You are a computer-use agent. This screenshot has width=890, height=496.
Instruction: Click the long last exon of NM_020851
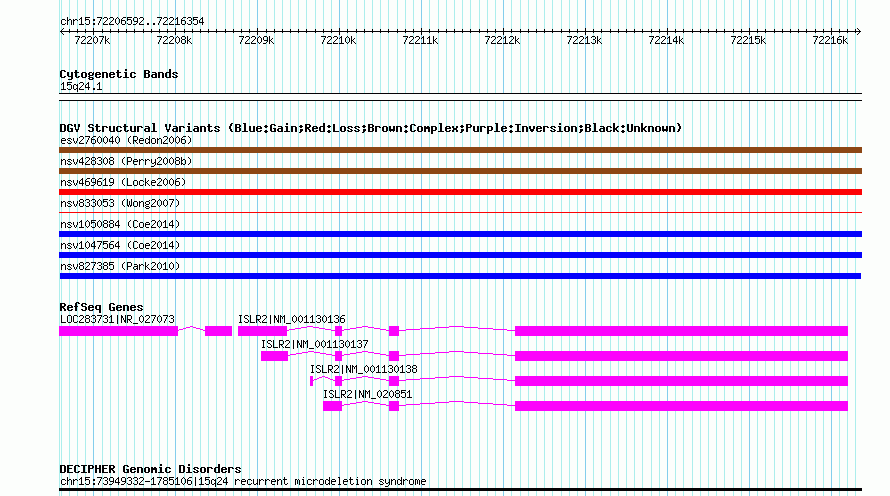(x=681, y=406)
